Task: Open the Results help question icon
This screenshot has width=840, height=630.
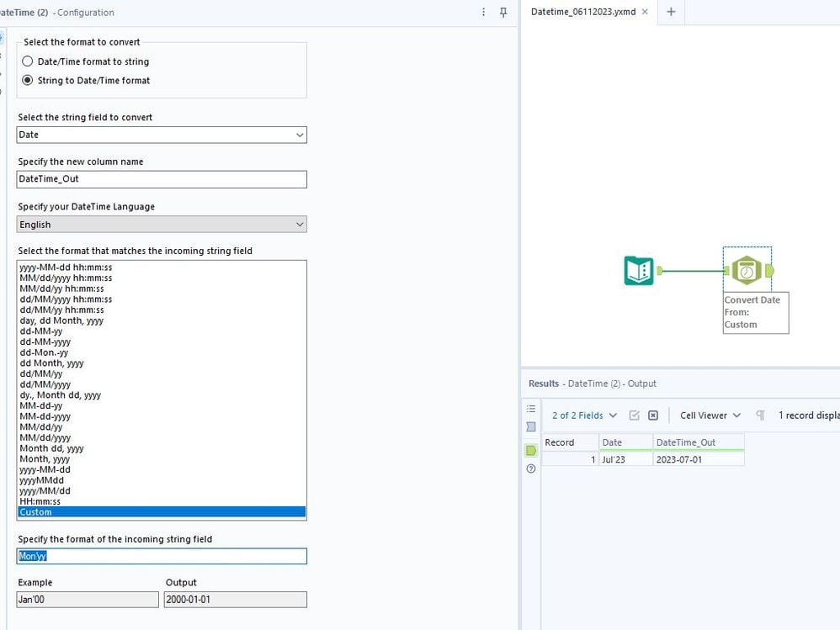Action: [531, 469]
